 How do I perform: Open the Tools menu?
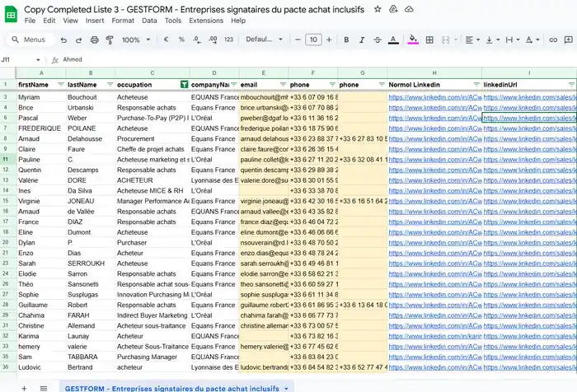(x=173, y=21)
